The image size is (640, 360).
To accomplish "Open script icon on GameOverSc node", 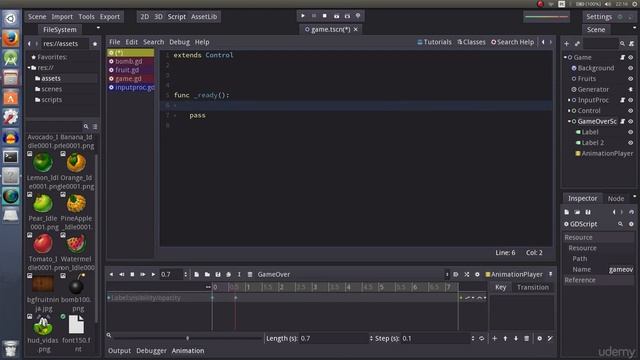I will [622, 121].
